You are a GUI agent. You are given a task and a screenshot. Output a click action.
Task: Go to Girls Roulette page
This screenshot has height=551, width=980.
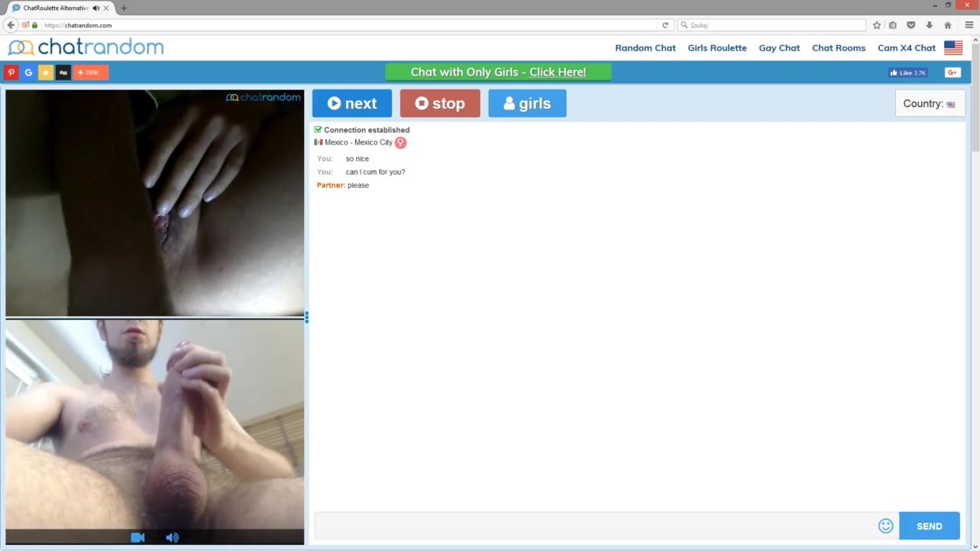point(717,47)
